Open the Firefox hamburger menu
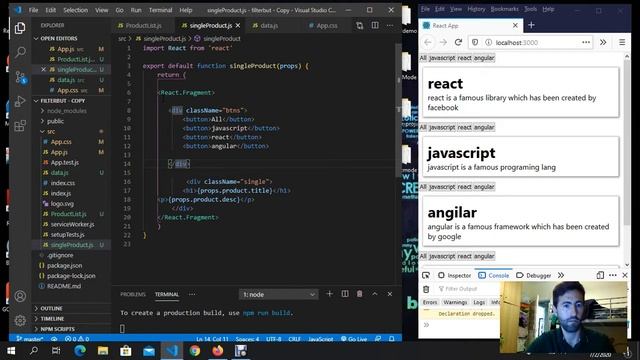 [x=622, y=42]
